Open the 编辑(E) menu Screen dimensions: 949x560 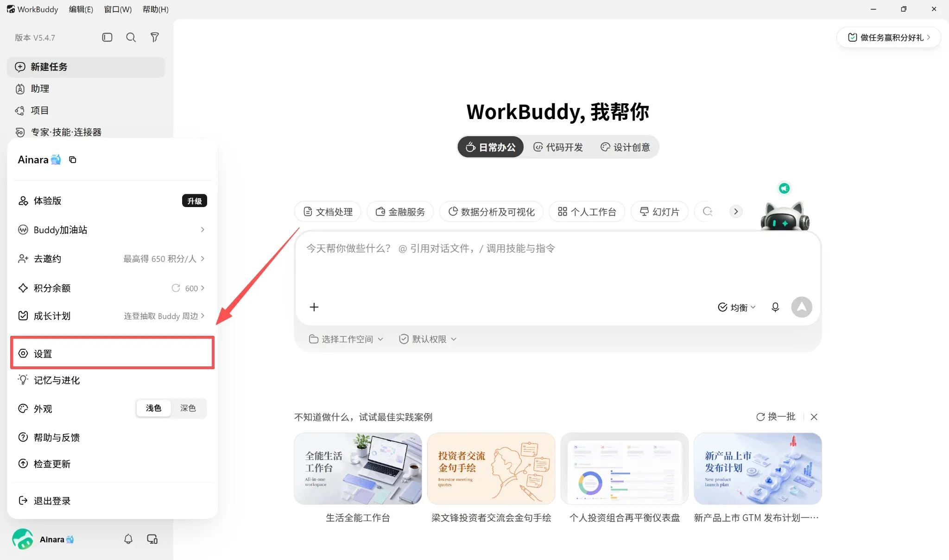81,9
